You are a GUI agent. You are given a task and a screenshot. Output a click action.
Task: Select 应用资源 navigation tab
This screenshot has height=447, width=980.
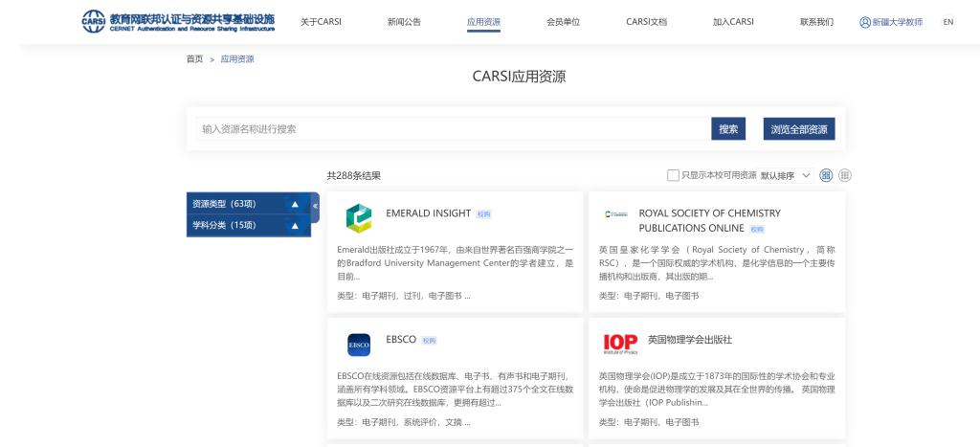pyautogui.click(x=483, y=22)
